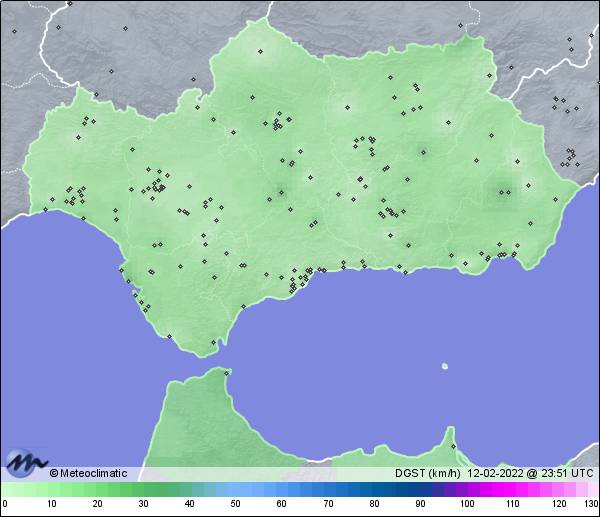Viewport: 600px width, 517px height.
Task: Click the scale label 100
Action: 466,503
